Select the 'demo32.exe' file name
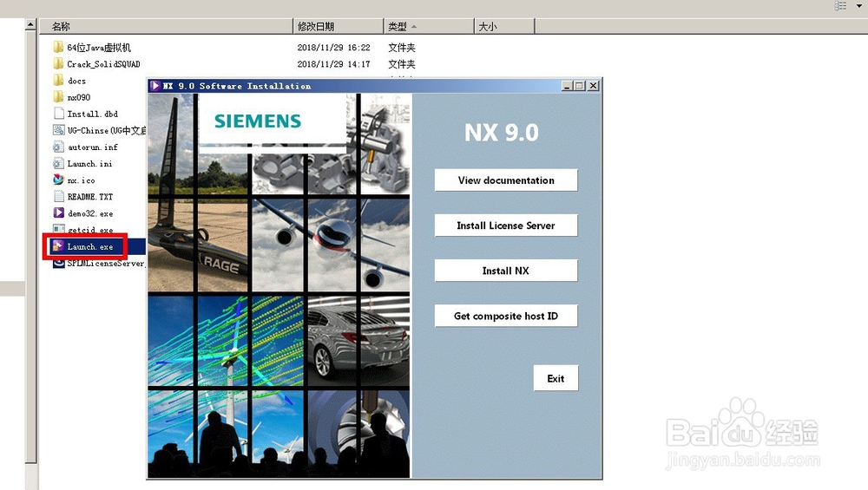868x490 pixels. click(x=90, y=213)
